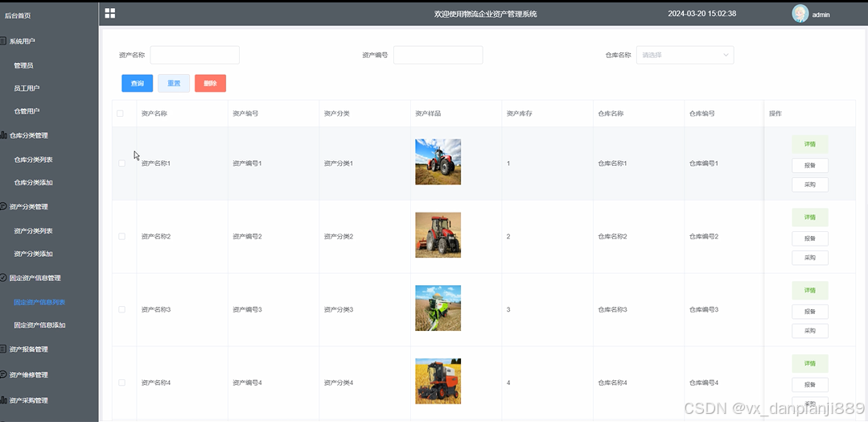Click the 资产名称 search input field
This screenshot has height=422, width=868.
[195, 55]
